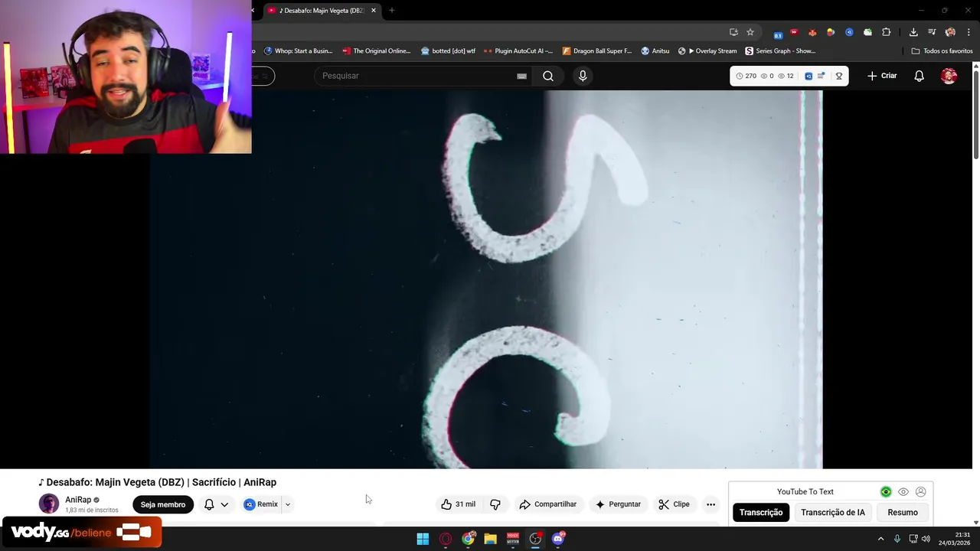This screenshot has width=980, height=551.
Task: Open the Plugin AutoCut AI bookmark
Action: (518, 51)
